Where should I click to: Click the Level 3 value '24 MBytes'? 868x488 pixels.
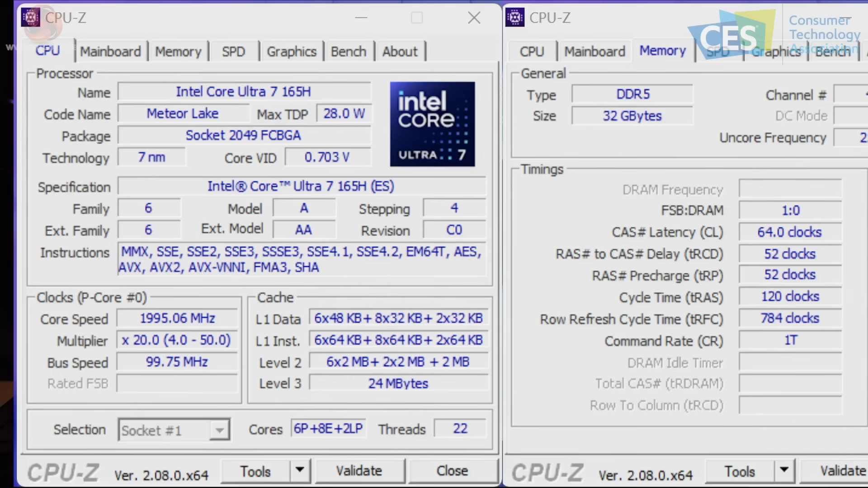(399, 384)
